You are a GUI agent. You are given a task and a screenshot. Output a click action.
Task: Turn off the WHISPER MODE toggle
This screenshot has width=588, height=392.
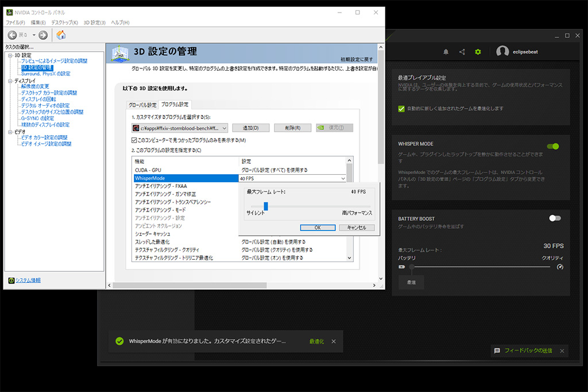pos(553,146)
